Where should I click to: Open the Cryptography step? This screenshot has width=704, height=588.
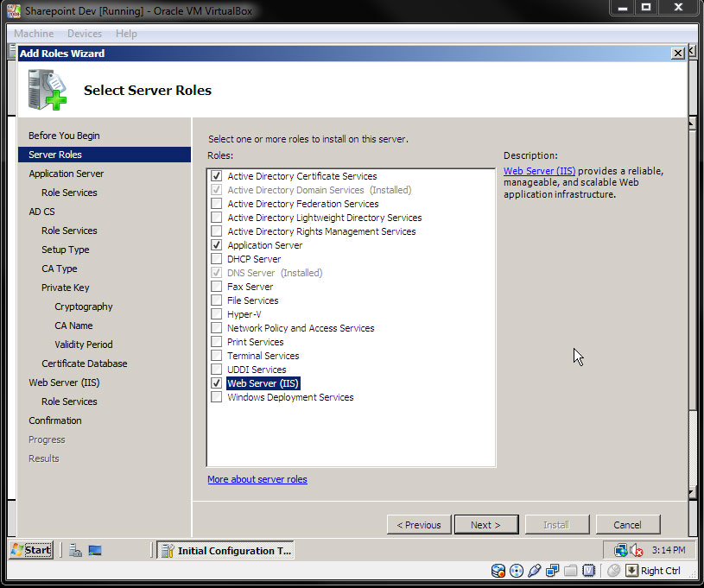click(x=84, y=307)
